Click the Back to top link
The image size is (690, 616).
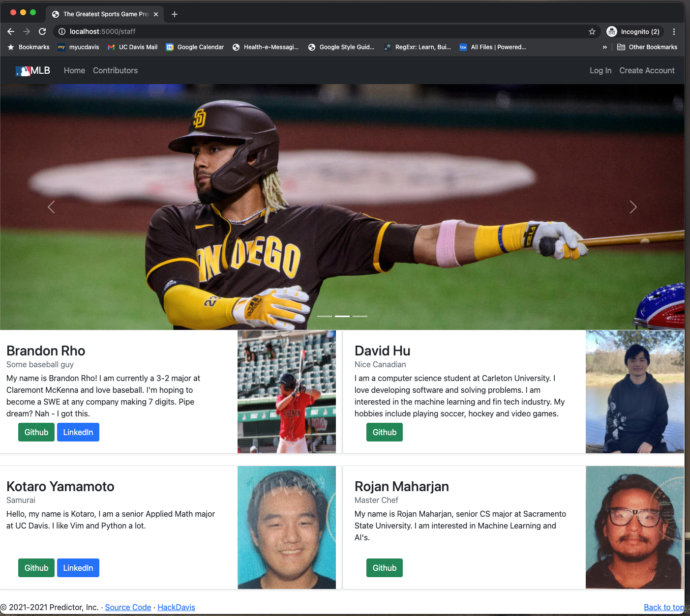[664, 607]
